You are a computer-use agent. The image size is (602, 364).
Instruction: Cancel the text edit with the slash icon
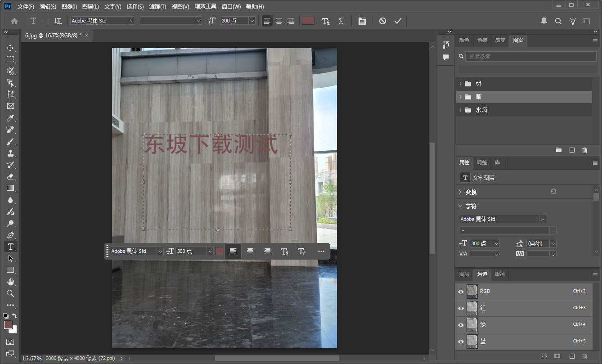pos(382,21)
